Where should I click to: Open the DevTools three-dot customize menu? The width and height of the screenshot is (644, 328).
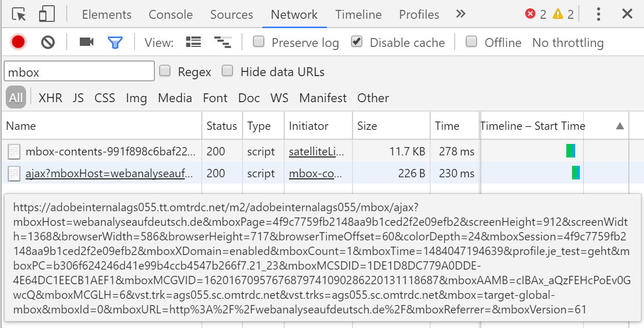point(598,14)
